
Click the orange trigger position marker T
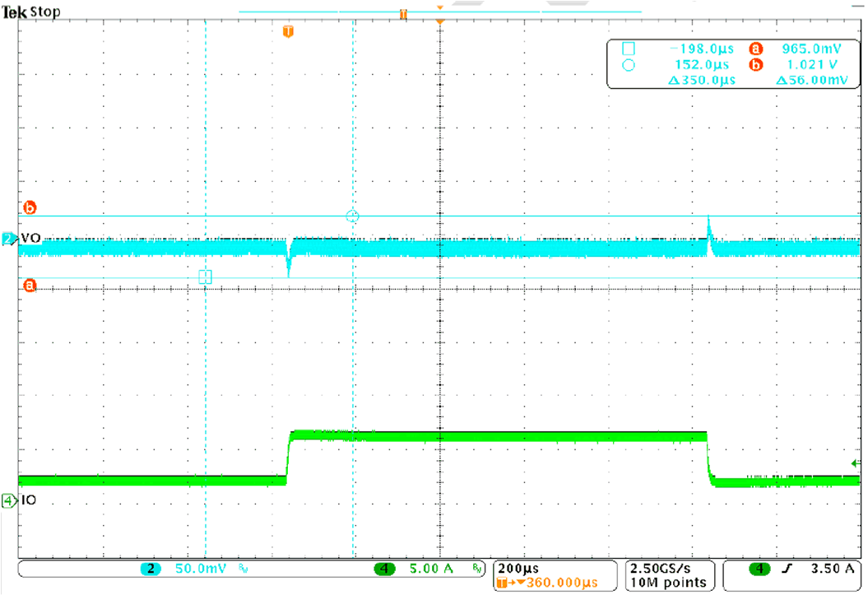coord(286,30)
